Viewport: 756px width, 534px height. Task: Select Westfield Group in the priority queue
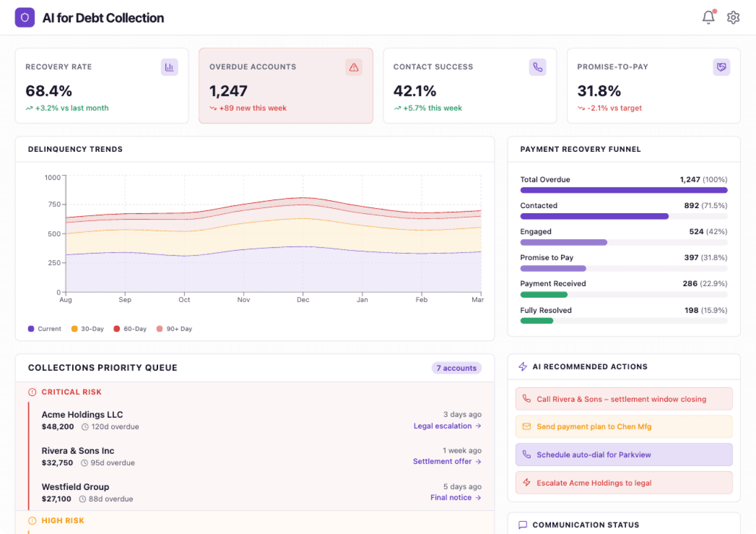[x=75, y=487]
